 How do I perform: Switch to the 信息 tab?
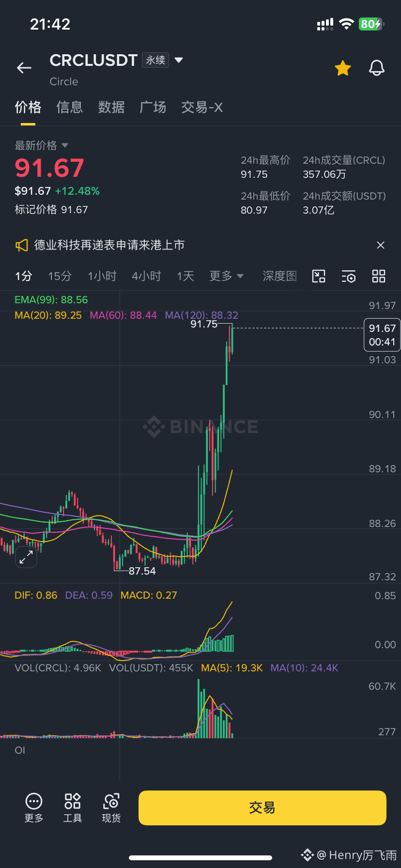pyautogui.click(x=70, y=107)
